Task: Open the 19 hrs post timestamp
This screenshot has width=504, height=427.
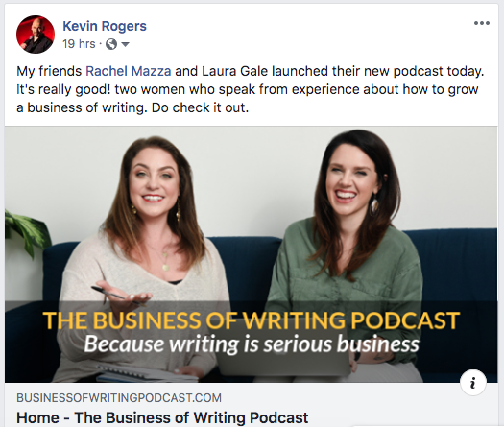Action: point(79,44)
